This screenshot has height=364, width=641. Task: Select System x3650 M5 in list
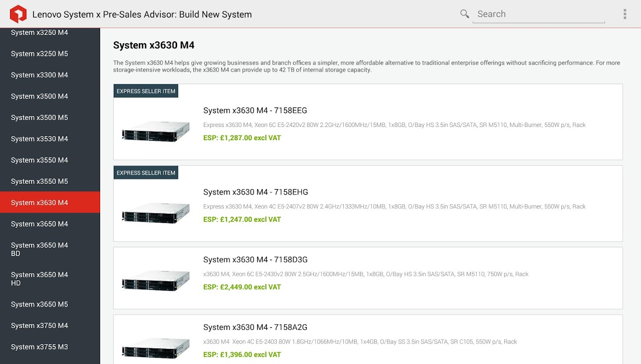[x=50, y=304]
